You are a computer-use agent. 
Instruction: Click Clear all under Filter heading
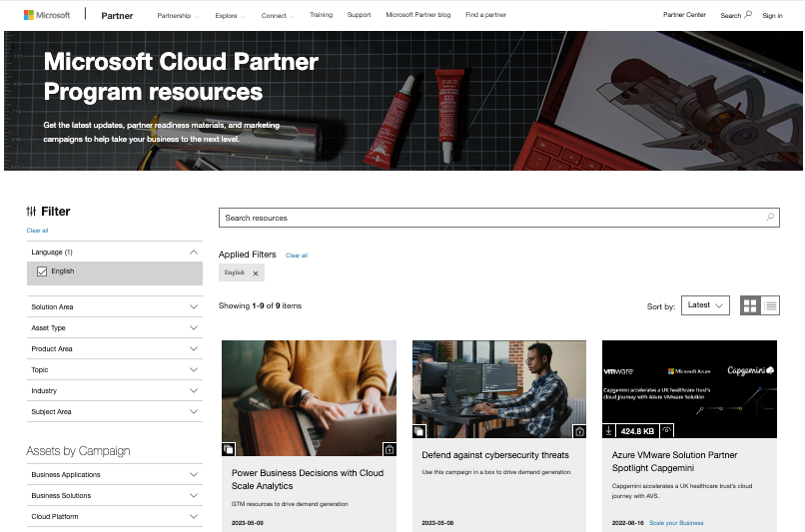[x=37, y=231]
